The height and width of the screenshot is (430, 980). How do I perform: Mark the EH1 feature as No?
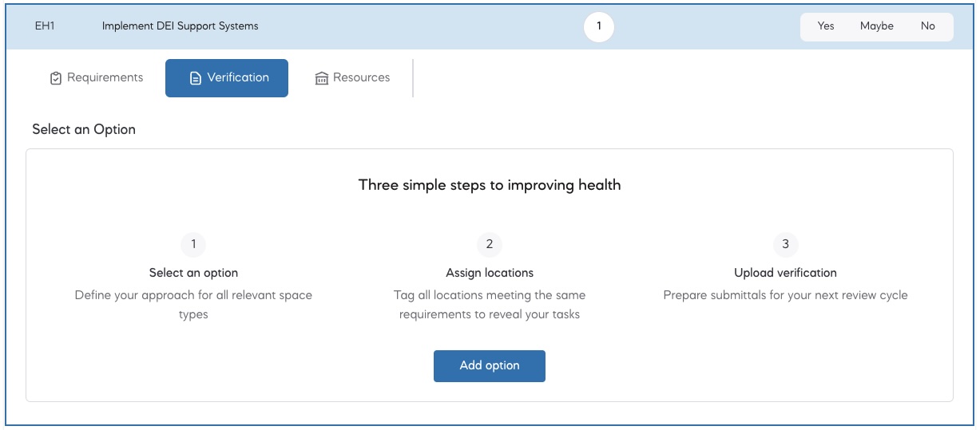tap(927, 26)
